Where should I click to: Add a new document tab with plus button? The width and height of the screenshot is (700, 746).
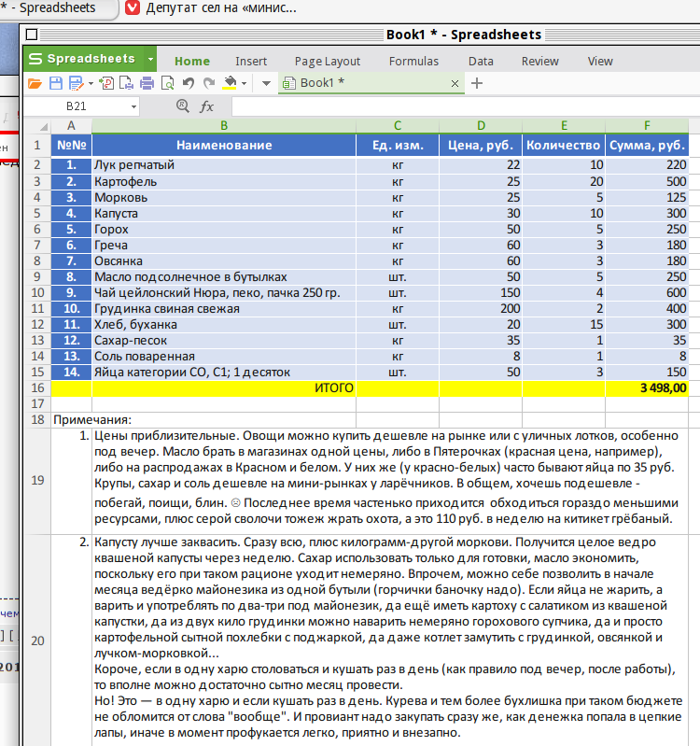(x=477, y=83)
